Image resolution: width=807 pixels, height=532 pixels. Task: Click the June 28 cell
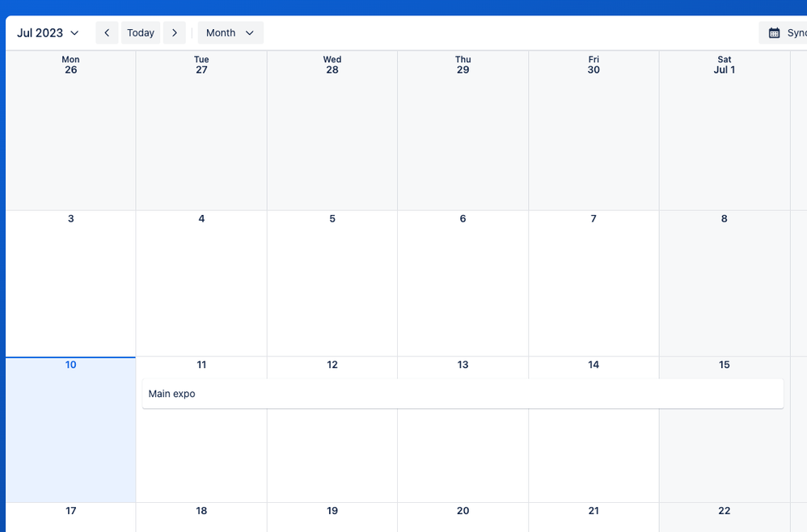332,129
